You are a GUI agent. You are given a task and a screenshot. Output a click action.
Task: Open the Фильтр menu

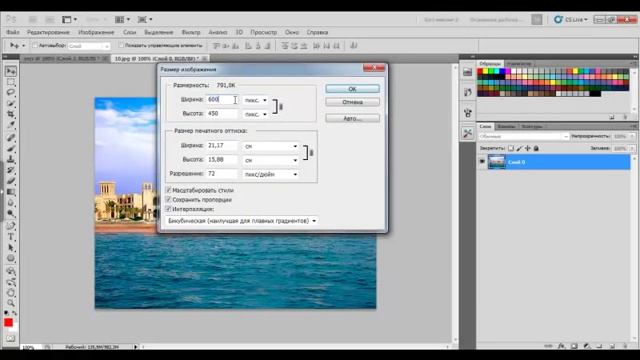tap(191, 32)
